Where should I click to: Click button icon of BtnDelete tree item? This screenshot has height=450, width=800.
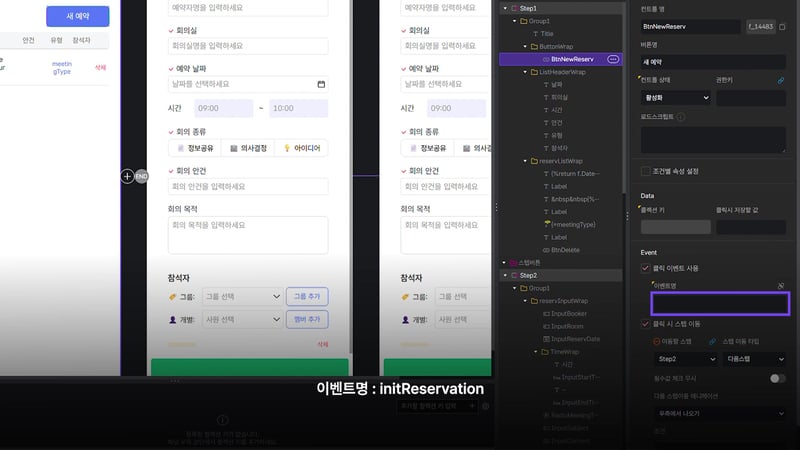point(546,250)
